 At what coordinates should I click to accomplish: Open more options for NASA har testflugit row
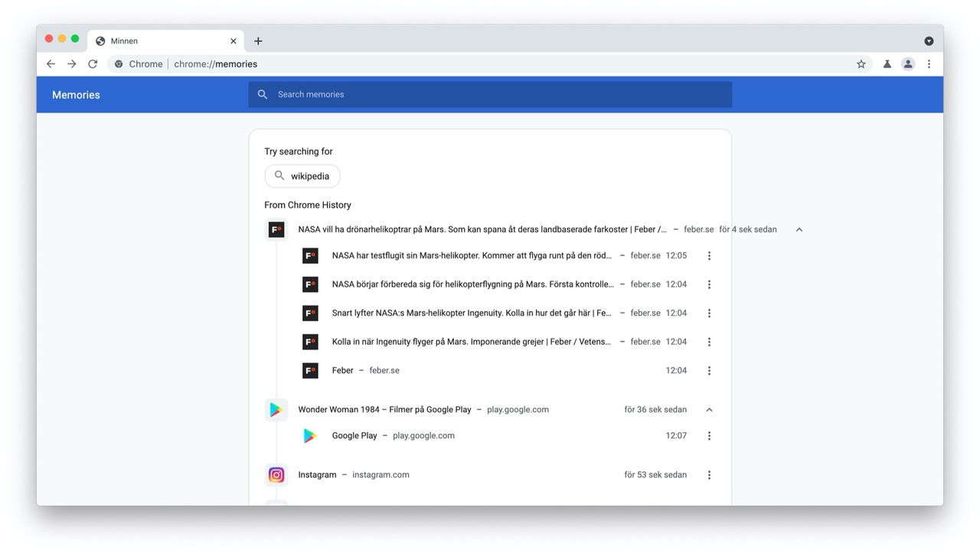click(x=710, y=256)
